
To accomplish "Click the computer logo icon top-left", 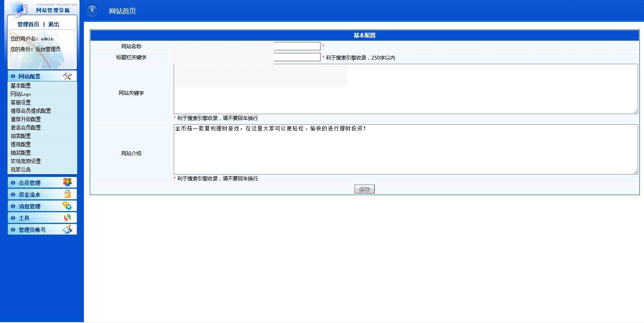I will pyautogui.click(x=20, y=8).
